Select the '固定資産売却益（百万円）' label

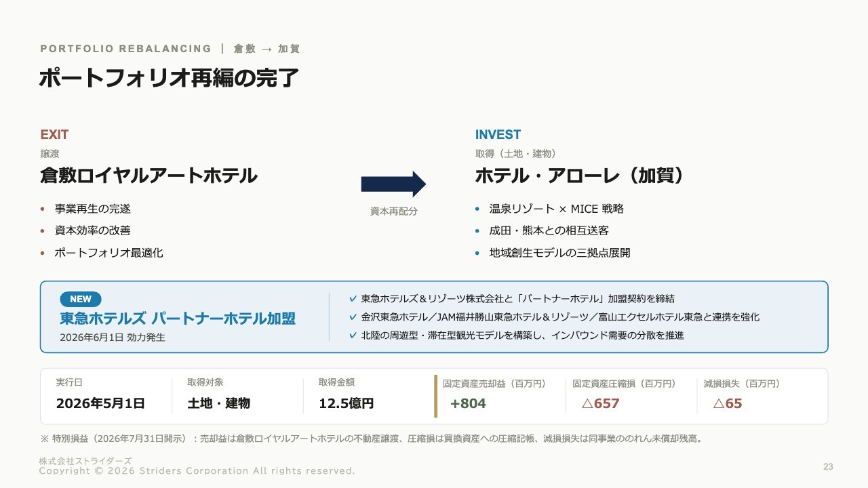click(494, 384)
